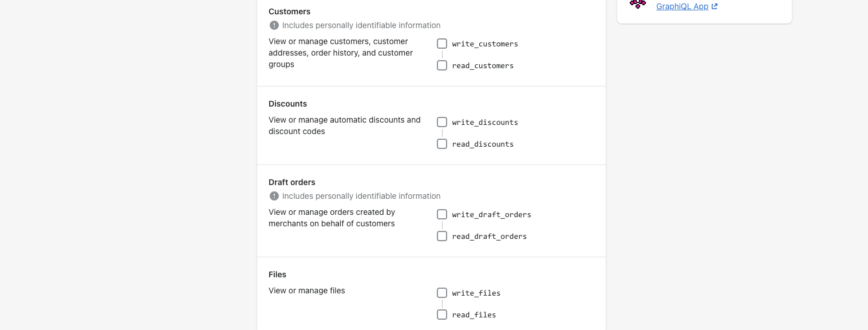Enable the write_customers checkbox
The width and height of the screenshot is (868, 330).
click(442, 44)
